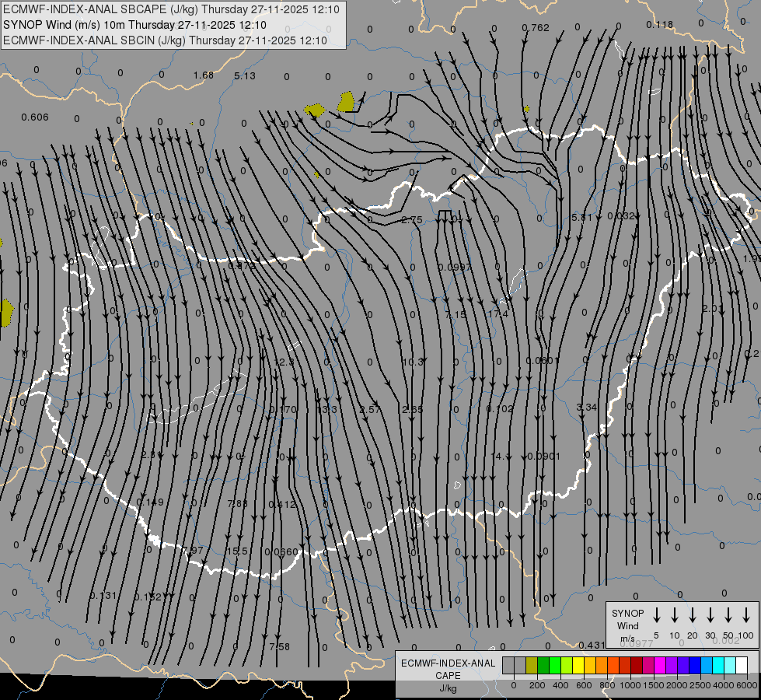Click the 5.13 value near top
761x700 pixels.
(245, 75)
